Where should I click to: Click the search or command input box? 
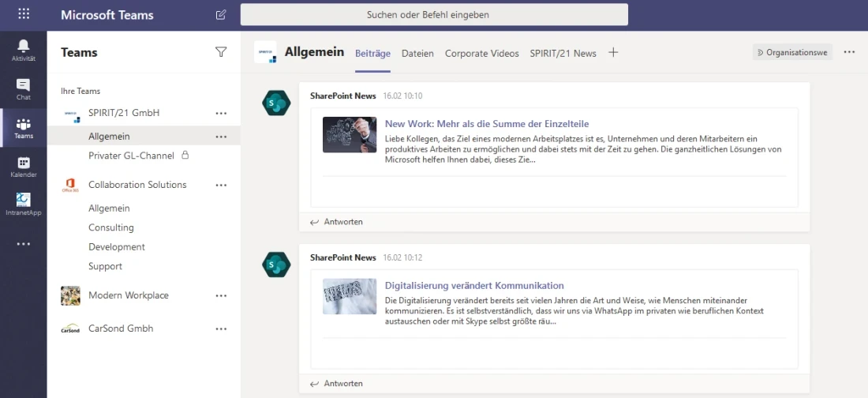pyautogui.click(x=434, y=15)
